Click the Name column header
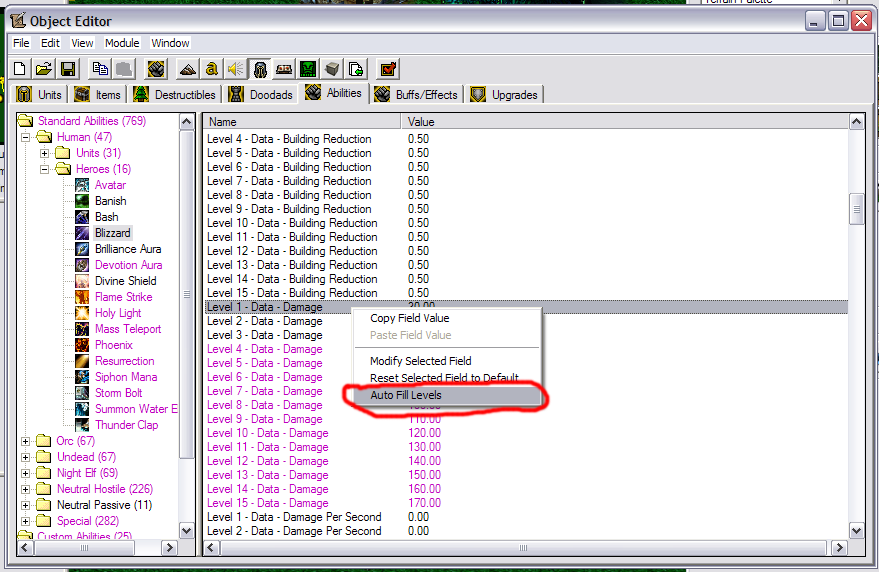The image size is (879, 572). click(x=302, y=122)
